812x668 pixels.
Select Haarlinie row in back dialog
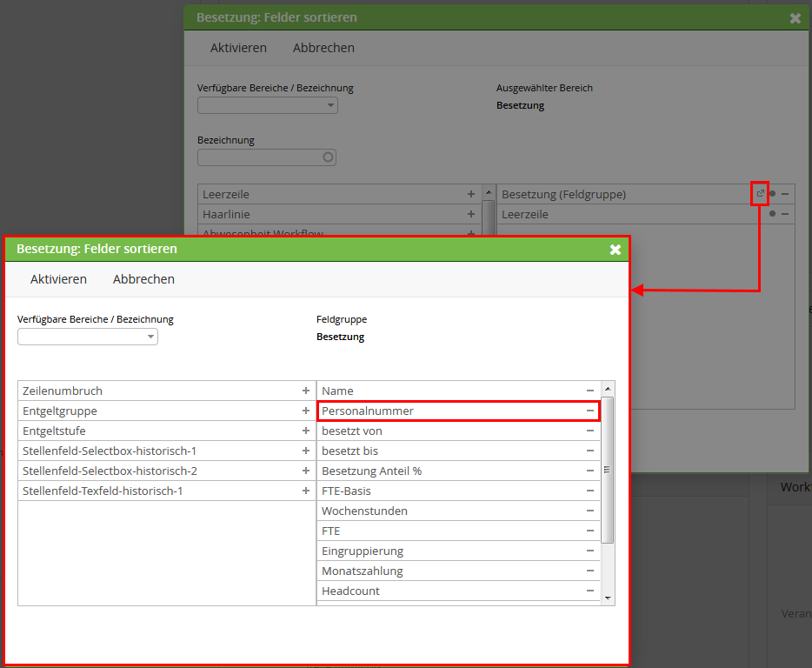[x=340, y=214]
